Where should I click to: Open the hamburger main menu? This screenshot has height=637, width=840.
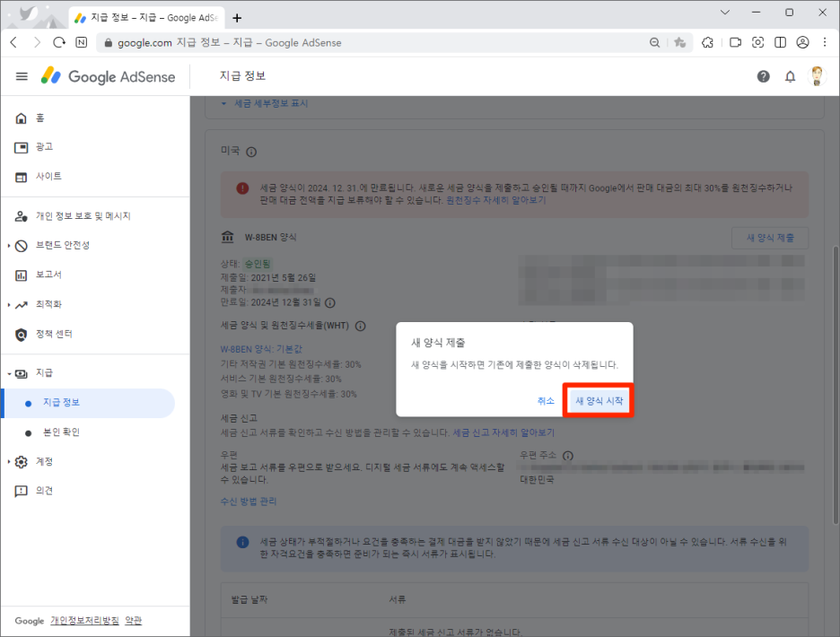[x=22, y=76]
